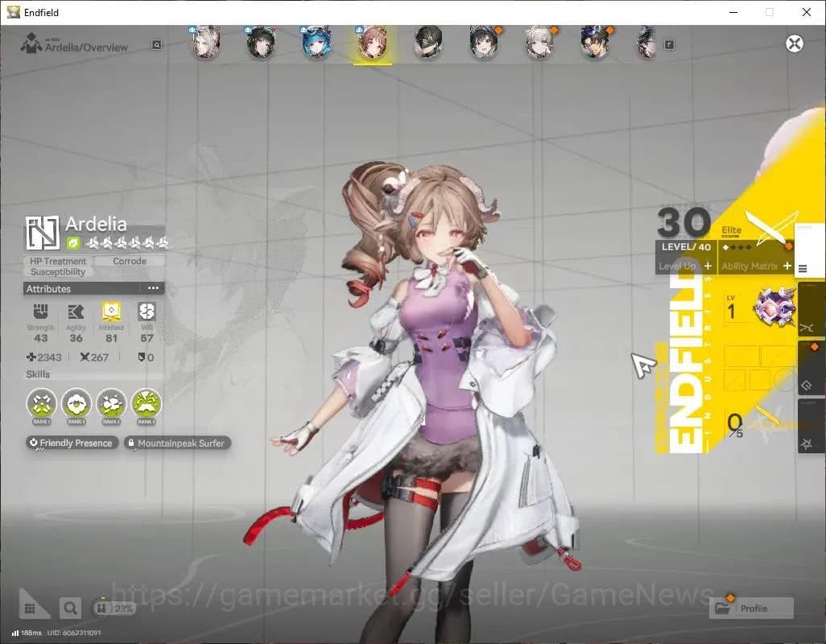Select white-haired portrait with orange notification dot
Image resolution: width=826 pixels, height=644 pixels.
[539, 42]
